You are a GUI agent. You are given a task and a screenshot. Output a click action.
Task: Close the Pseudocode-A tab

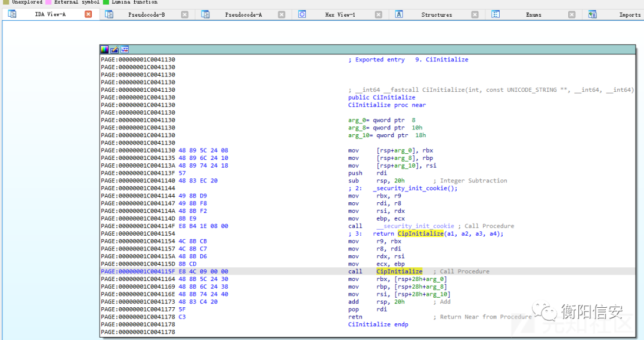281,15
